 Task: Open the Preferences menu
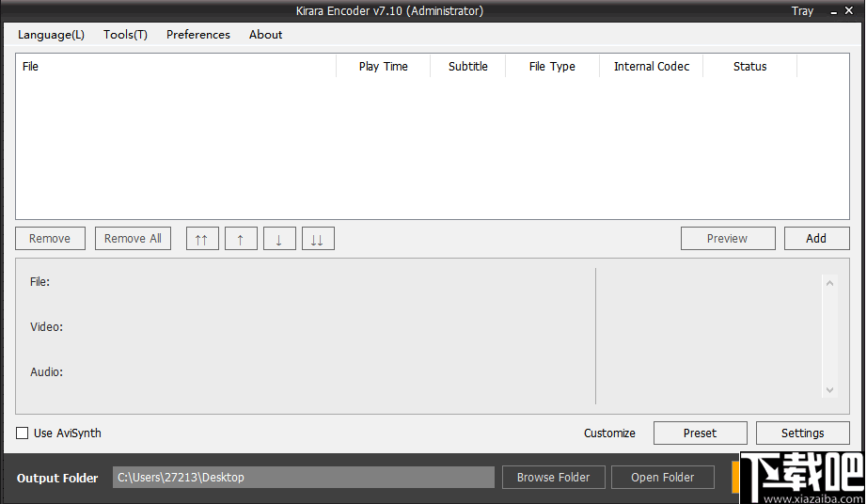pyautogui.click(x=198, y=34)
